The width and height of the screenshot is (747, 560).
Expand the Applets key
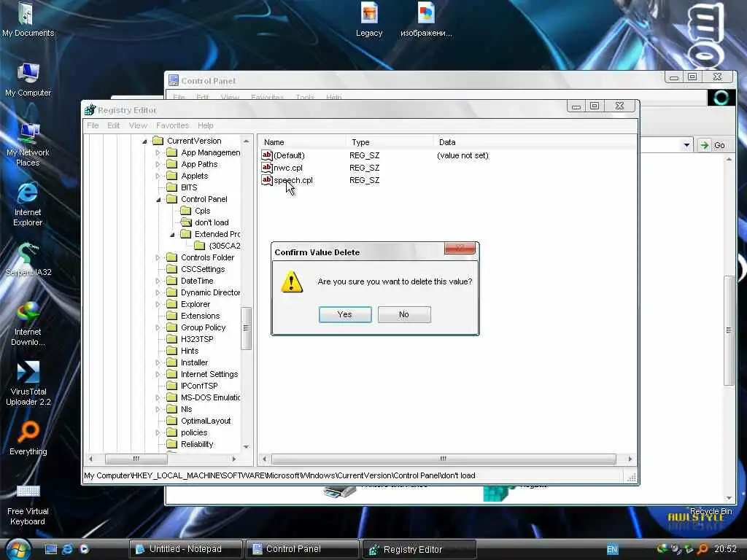158,176
